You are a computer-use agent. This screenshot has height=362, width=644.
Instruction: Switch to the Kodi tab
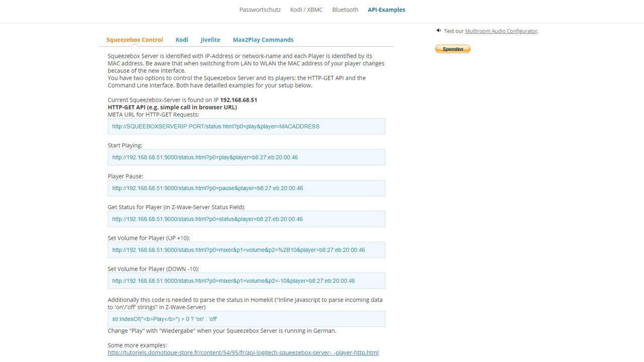pos(182,40)
